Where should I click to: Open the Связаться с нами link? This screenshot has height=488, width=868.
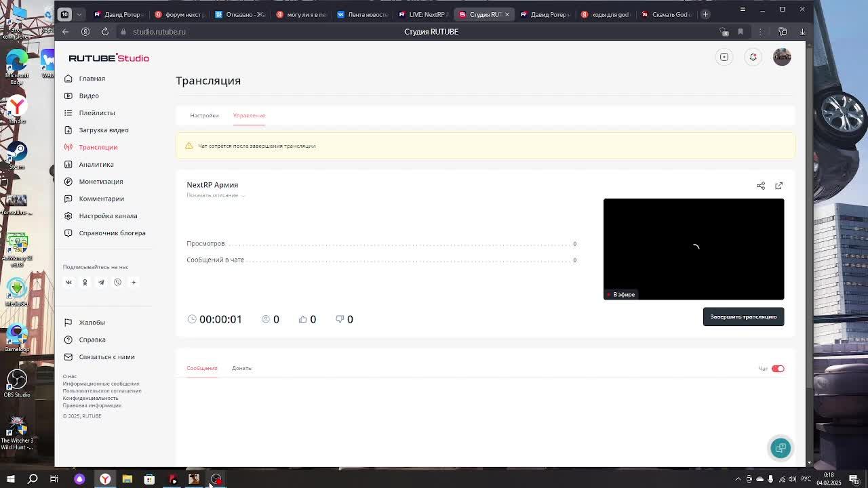(x=106, y=357)
